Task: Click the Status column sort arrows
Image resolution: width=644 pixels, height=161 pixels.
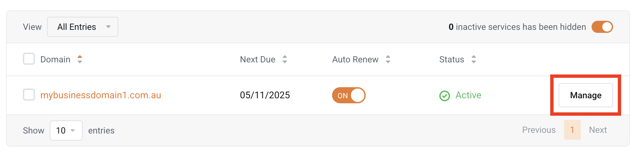Action: click(474, 59)
